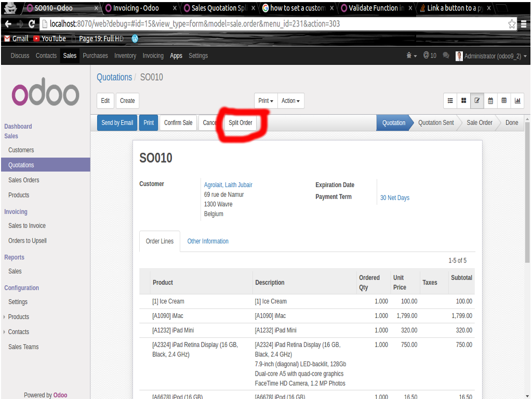The width and height of the screenshot is (532, 399).
Task: Select the [1] Ice Cream product cell
Action: click(168, 301)
